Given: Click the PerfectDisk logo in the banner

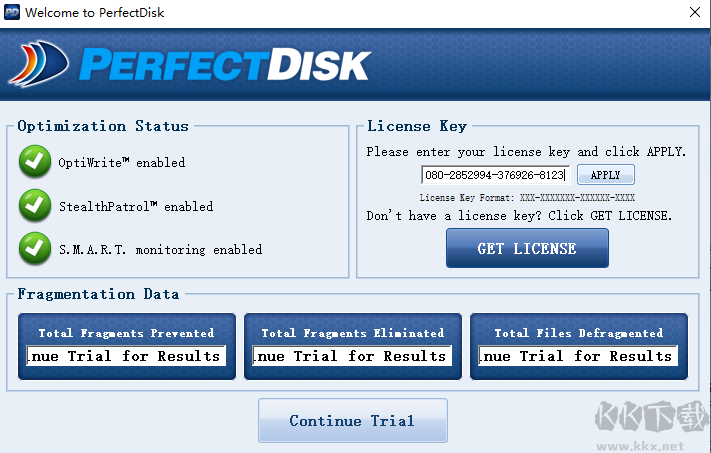Looking at the screenshot, I should pos(190,65).
